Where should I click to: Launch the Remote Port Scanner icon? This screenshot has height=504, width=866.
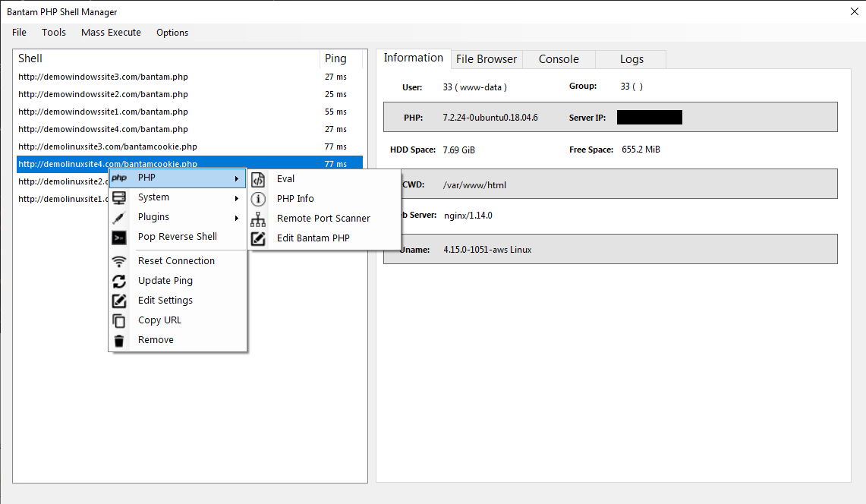[258, 218]
